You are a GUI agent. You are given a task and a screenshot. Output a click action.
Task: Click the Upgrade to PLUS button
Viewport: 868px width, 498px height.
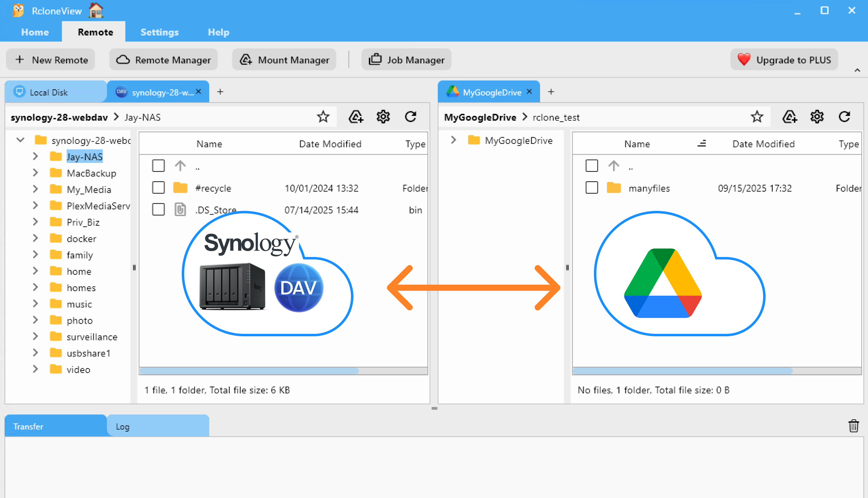coord(784,60)
